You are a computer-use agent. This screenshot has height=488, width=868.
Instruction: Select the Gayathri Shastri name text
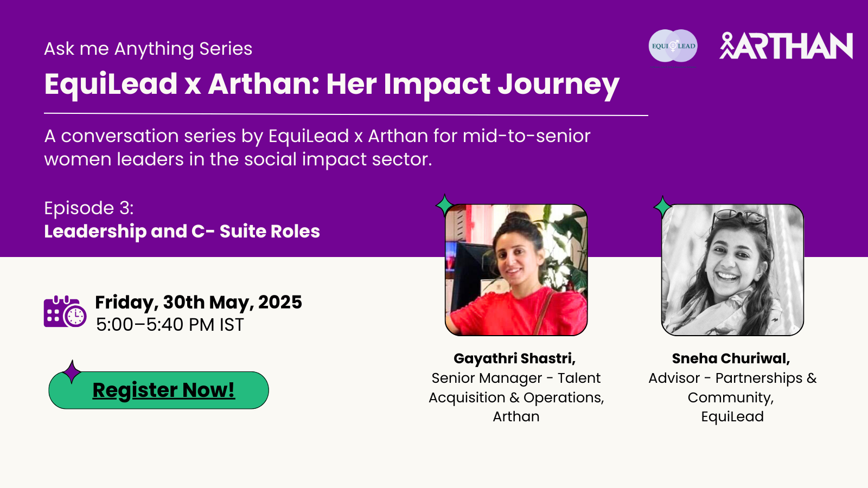[x=514, y=358]
